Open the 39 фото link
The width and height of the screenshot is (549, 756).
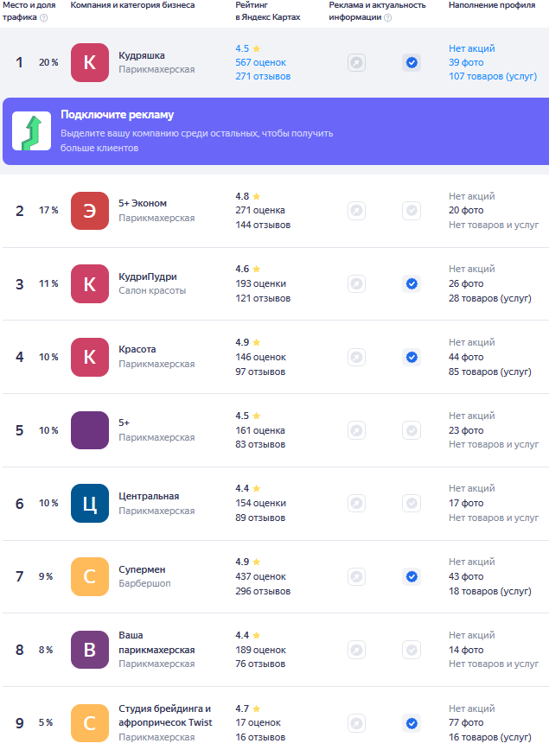click(x=466, y=63)
